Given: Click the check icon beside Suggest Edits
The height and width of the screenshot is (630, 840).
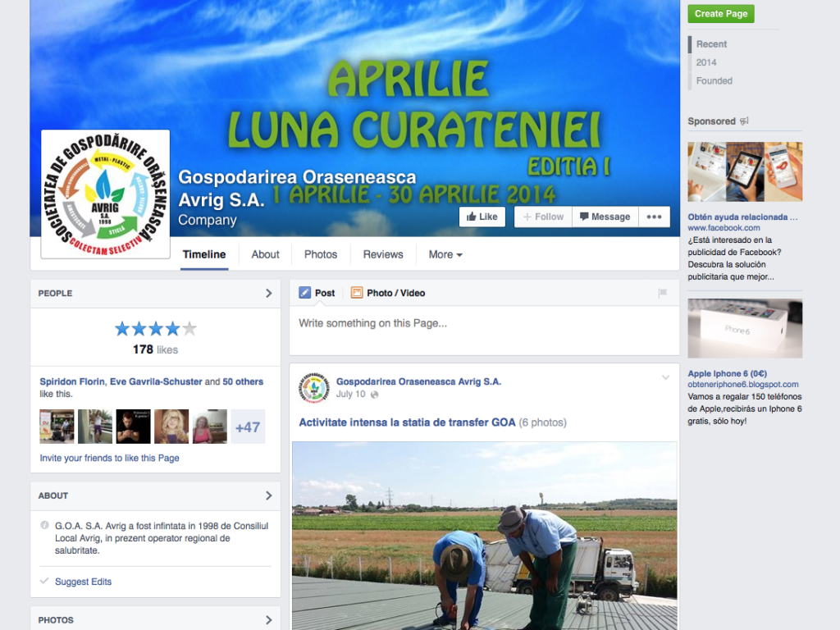Looking at the screenshot, I should click(44, 582).
